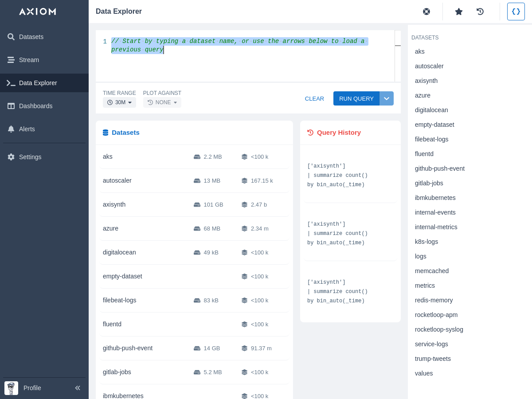Click the Axiom logo
The width and height of the screenshot is (532, 399).
pyautogui.click(x=38, y=12)
